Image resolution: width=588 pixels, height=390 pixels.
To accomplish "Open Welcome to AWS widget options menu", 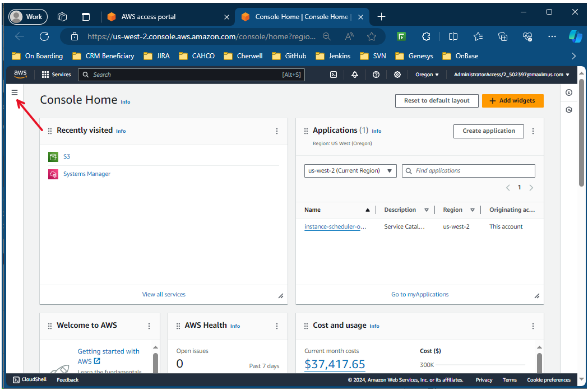I will point(149,326).
